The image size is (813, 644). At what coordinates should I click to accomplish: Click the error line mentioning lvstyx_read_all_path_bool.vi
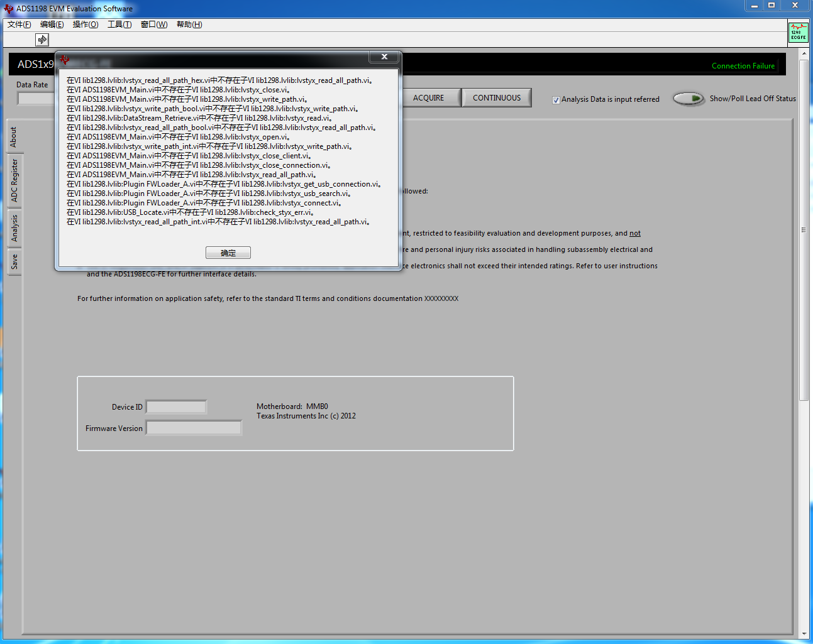click(221, 128)
